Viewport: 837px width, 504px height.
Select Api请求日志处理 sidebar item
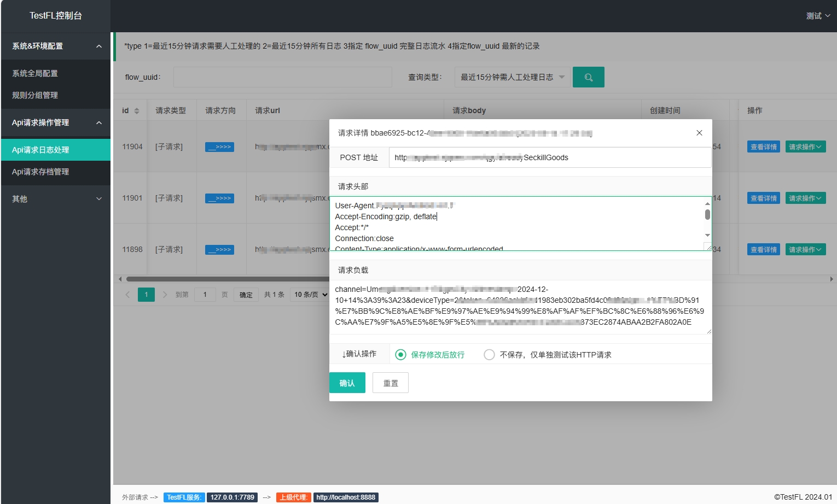pos(55,150)
